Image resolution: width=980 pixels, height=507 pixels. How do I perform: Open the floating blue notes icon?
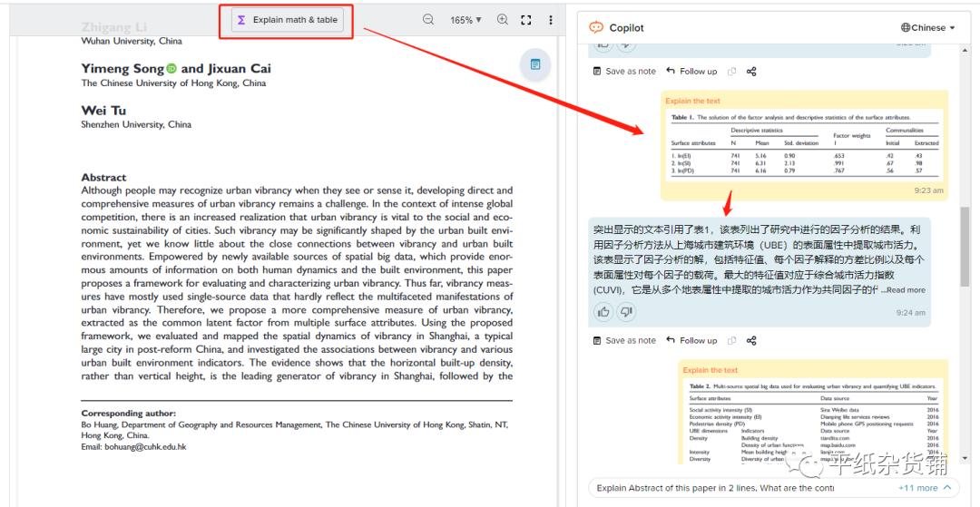point(535,64)
